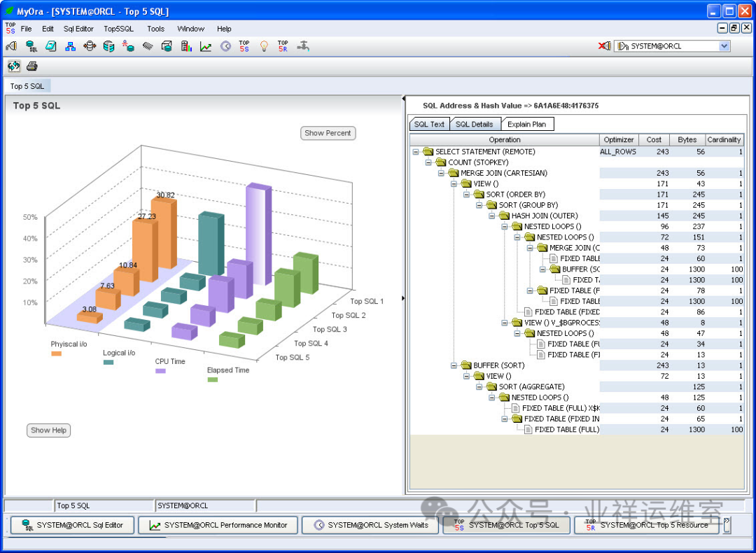
Task: Click the Top 5 Resource toolbar icon
Action: pyautogui.click(x=283, y=46)
